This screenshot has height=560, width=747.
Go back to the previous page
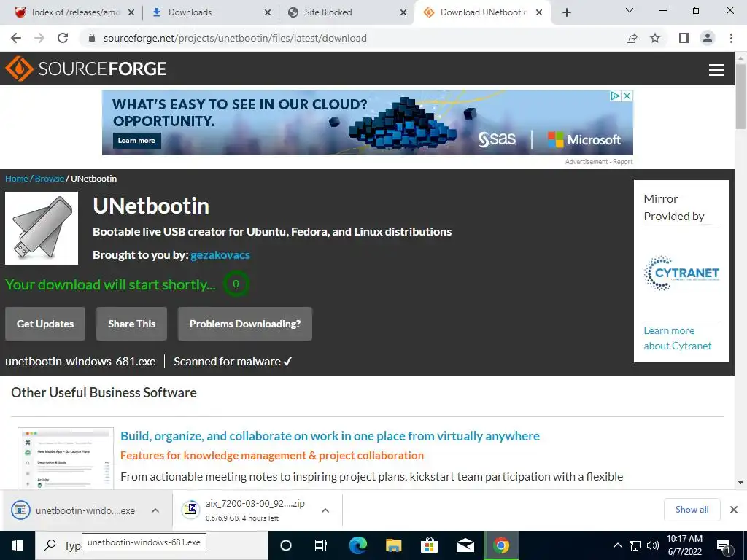tap(16, 38)
